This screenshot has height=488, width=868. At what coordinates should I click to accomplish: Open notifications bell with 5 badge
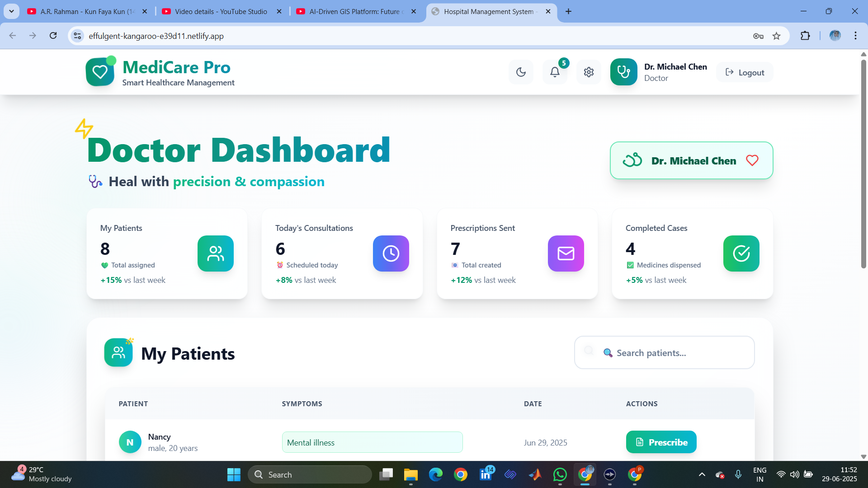click(x=555, y=72)
